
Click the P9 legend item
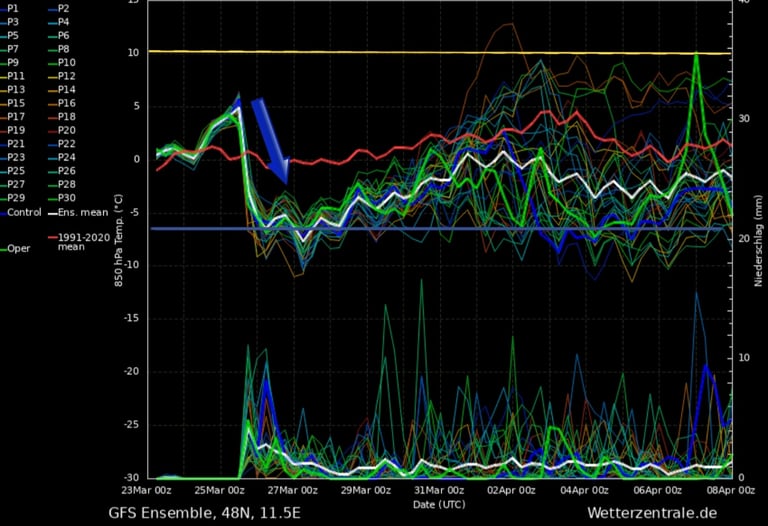click(13, 63)
